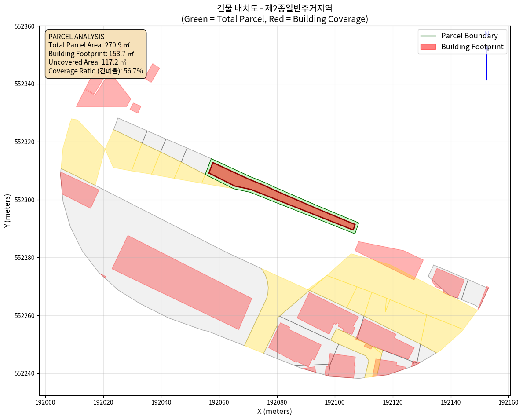523x420 pixels.
Task: Click the 'Y (meters)' axis label
Action: pos(7,210)
